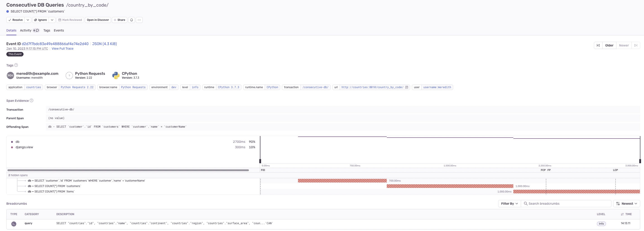Click the Tags help question mark icon
Screen dimensions: 644x231
16,65
